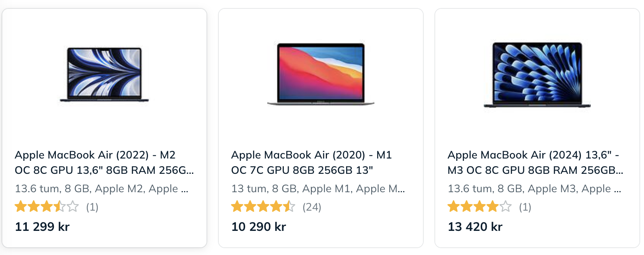Click the Apple MacBook Air (2024) M3 title

coord(535,162)
